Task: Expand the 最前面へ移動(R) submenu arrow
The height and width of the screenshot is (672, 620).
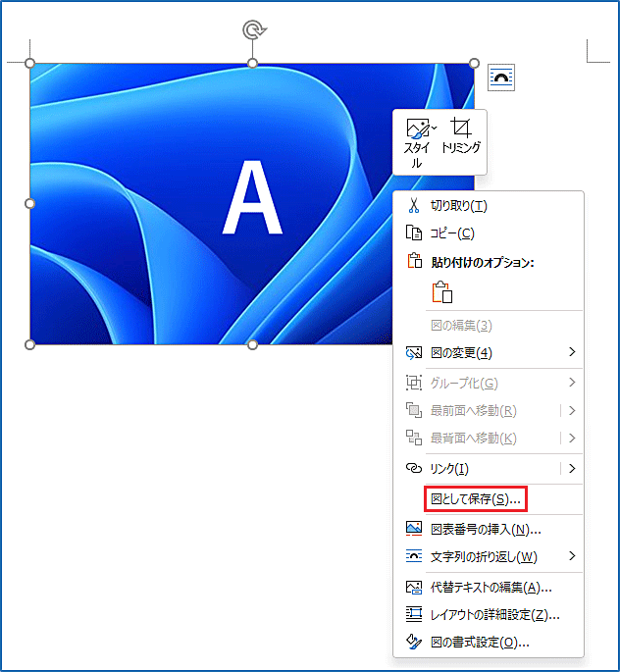Action: pyautogui.click(x=572, y=411)
